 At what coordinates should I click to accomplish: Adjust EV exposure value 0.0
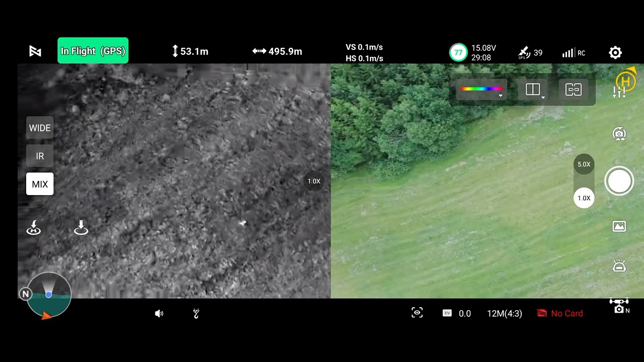point(457,313)
